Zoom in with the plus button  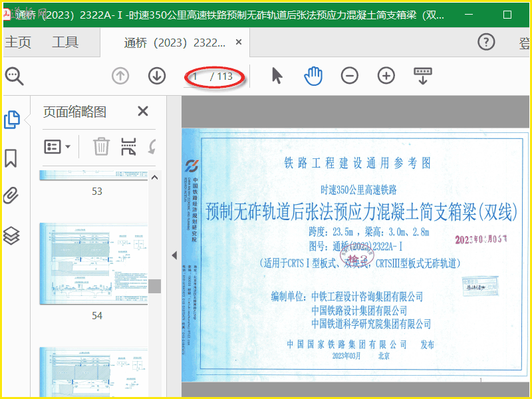386,76
